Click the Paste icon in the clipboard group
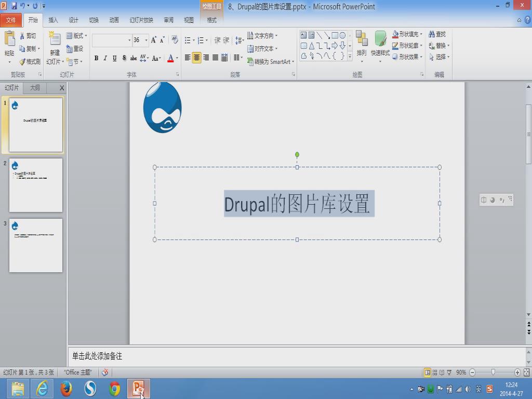The image size is (532, 399). (x=9, y=38)
